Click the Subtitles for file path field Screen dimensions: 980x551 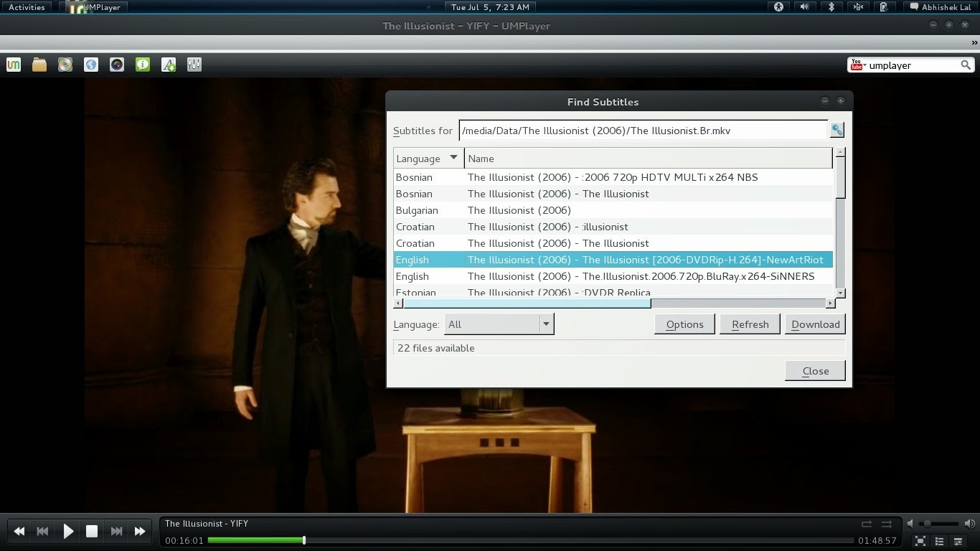643,130
